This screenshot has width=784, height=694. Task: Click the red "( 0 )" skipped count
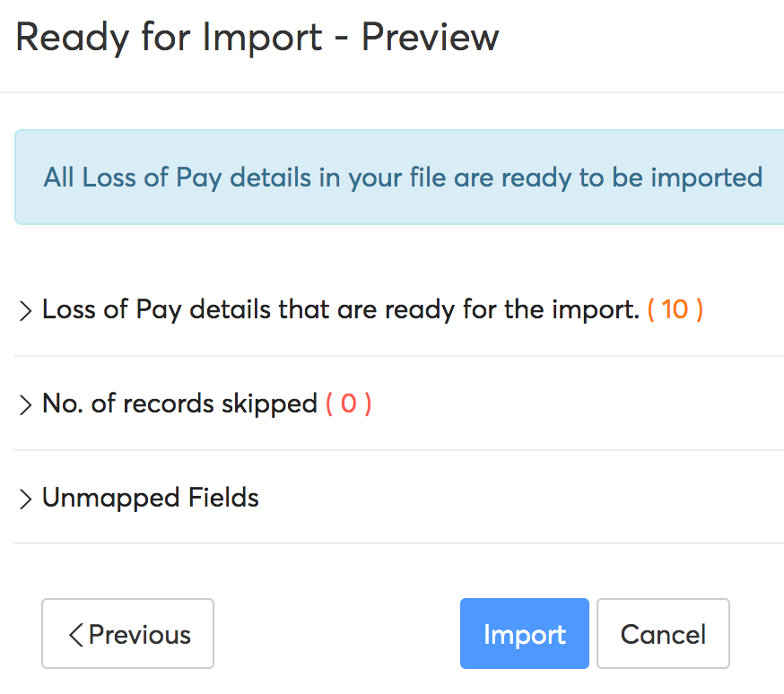pyautogui.click(x=349, y=404)
